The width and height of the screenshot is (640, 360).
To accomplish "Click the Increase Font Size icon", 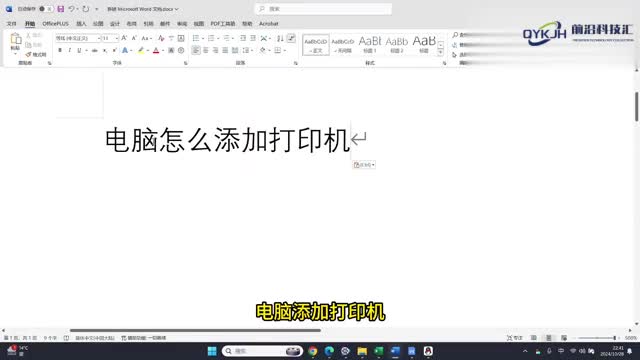I will [x=124, y=38].
